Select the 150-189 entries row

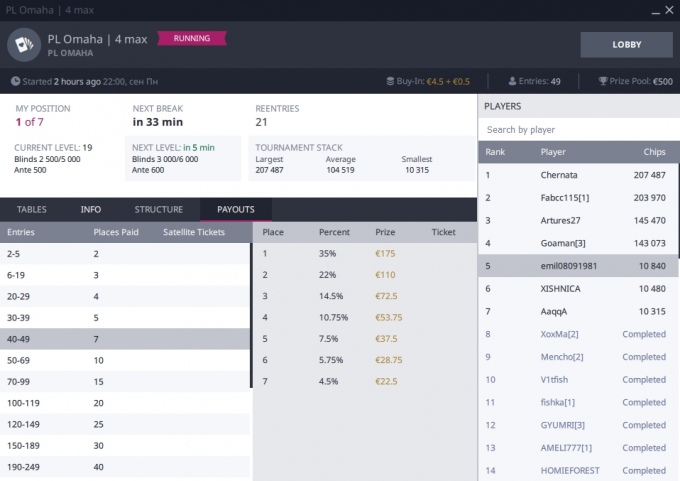(125, 445)
